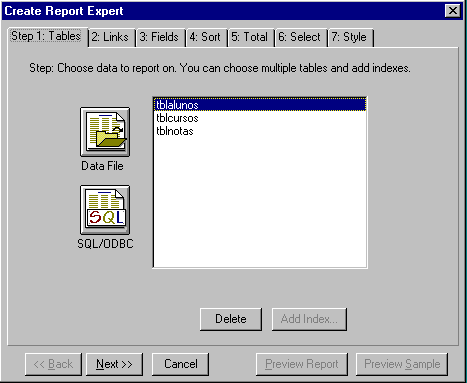Viewport: 467px width, 383px height.
Task: Select tblcursos in the table list
Action: pos(260,118)
